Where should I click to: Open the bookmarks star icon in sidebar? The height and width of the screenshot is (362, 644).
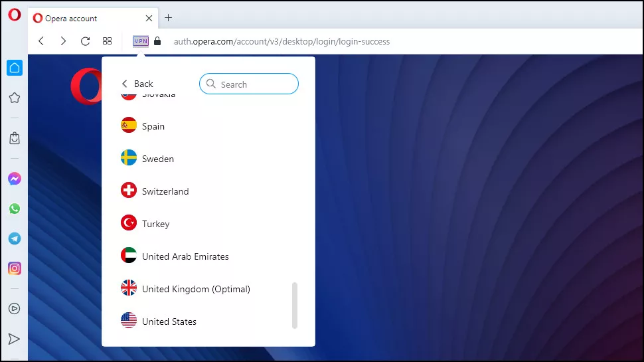pyautogui.click(x=14, y=98)
